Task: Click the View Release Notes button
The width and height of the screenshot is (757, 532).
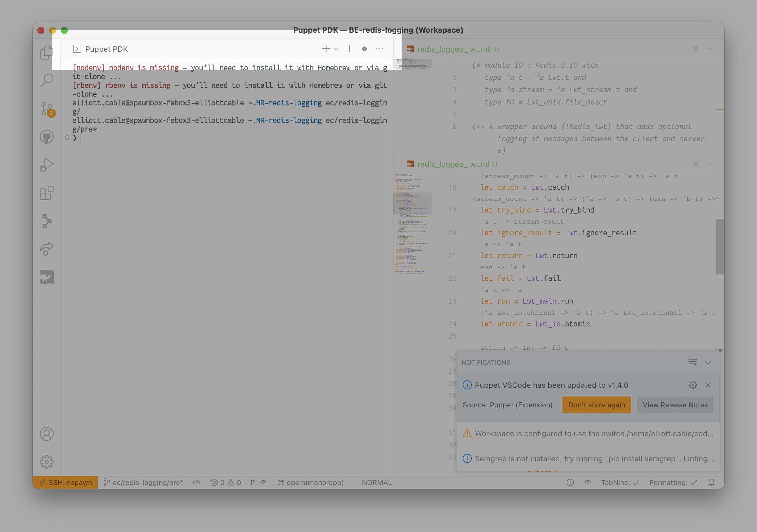Action: point(675,405)
